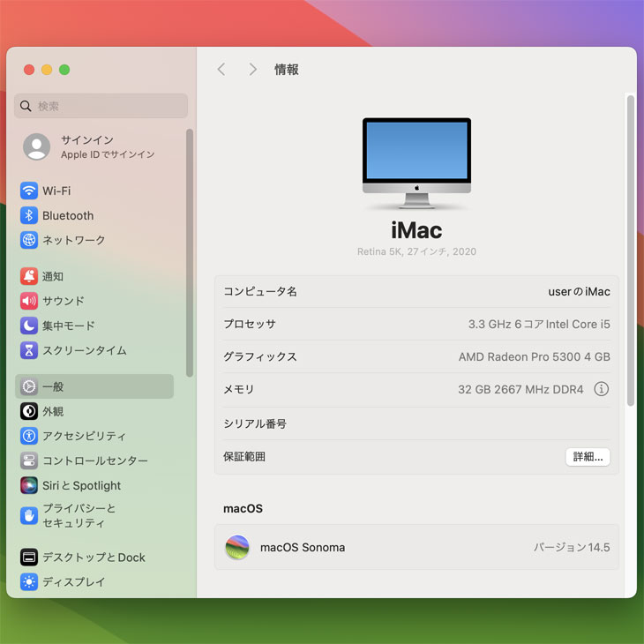Open Bluetooth settings icon

[29, 215]
